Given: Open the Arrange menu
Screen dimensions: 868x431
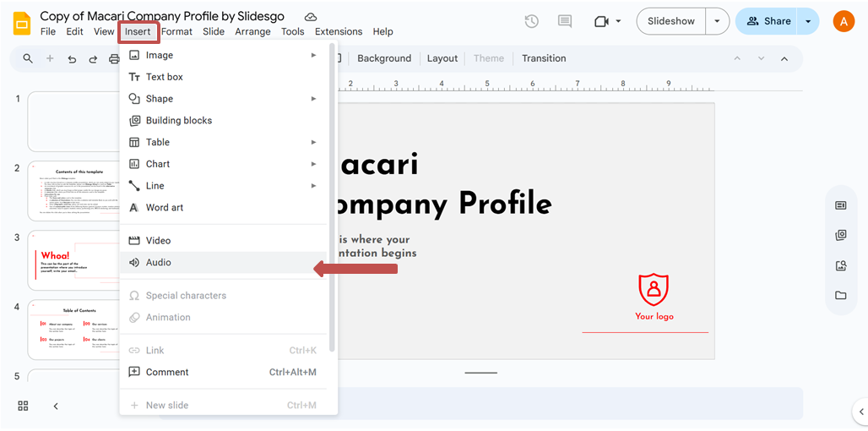Looking at the screenshot, I should coord(252,31).
